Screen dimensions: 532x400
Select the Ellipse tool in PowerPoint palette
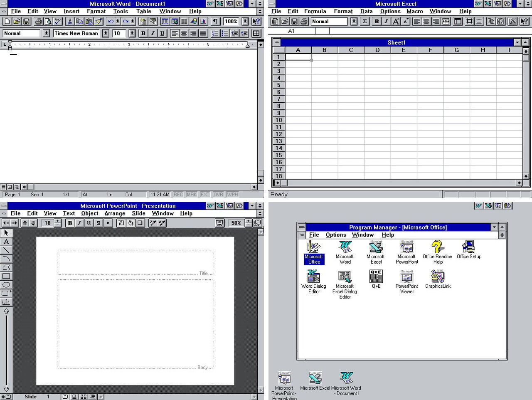pos(6,285)
